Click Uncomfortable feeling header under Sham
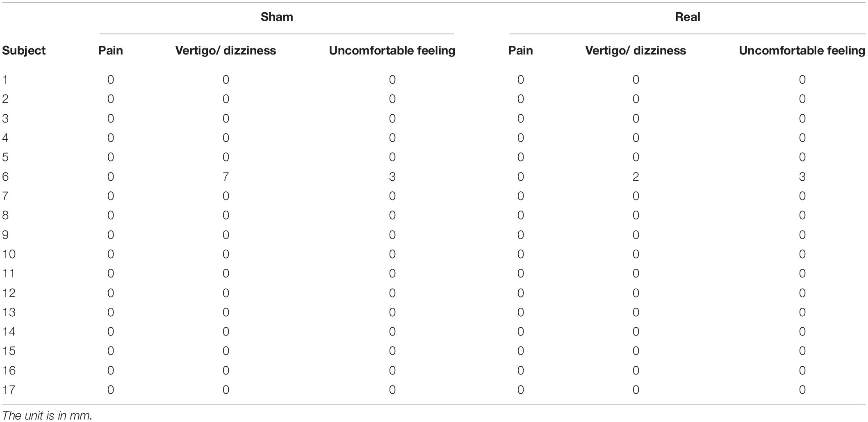The height and width of the screenshot is (422, 868). [392, 51]
